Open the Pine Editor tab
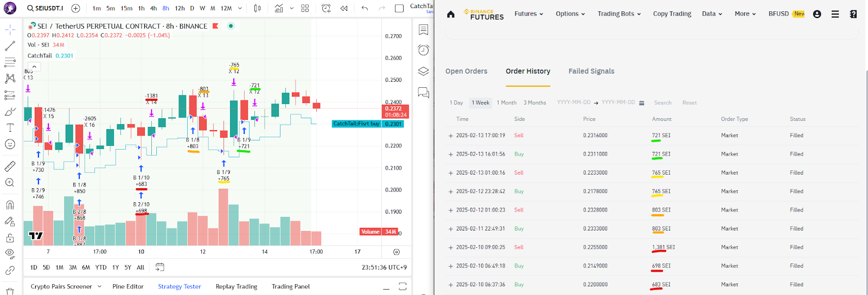Viewport: 868px width, 295px height. point(128,286)
